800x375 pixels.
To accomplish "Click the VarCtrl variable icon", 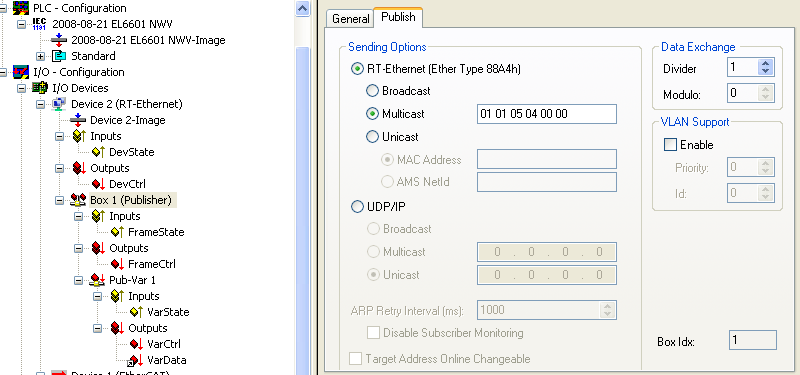I will point(136,344).
